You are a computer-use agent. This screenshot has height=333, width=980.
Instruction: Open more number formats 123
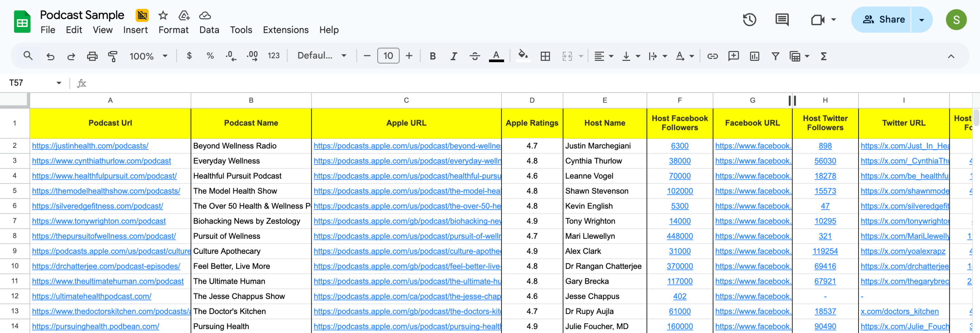(274, 56)
